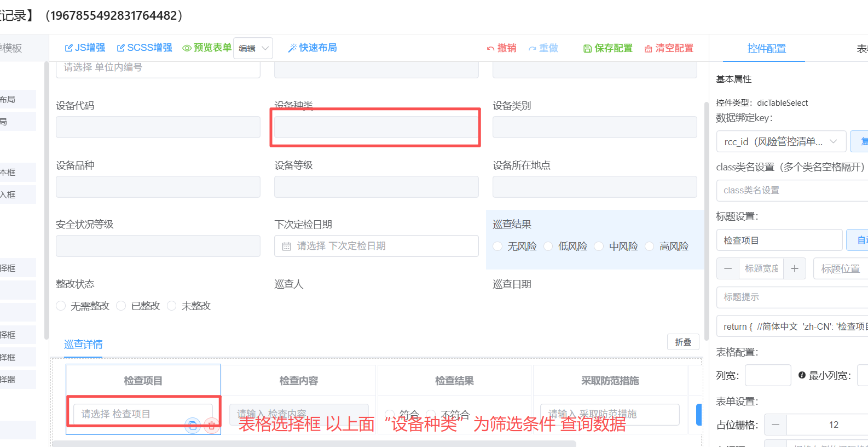Open the 编辑 mode dropdown
The height and width of the screenshot is (447, 868).
[253, 48]
